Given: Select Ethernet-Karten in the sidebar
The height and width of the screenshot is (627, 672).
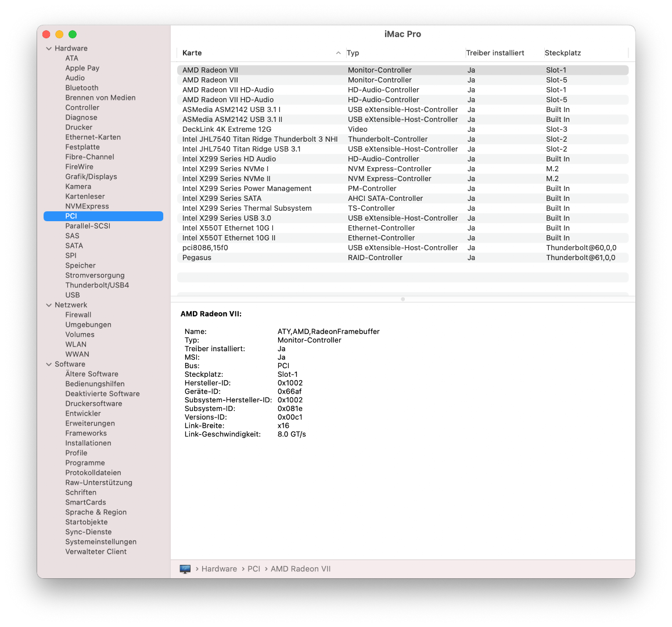Looking at the screenshot, I should (x=93, y=137).
